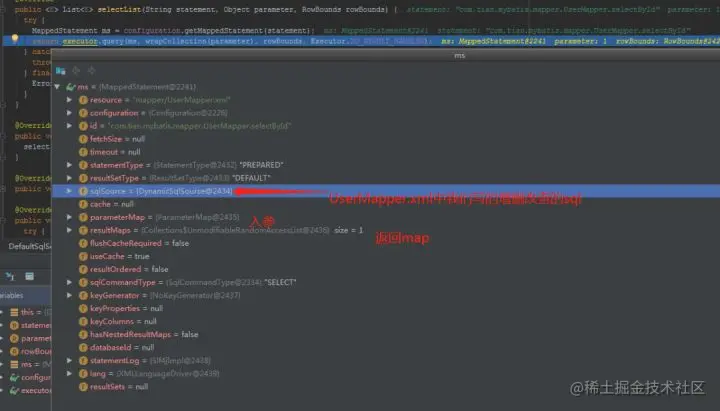Click the executor field in the highlighted code line
Screen dimensions: 720x411
coord(80,41)
